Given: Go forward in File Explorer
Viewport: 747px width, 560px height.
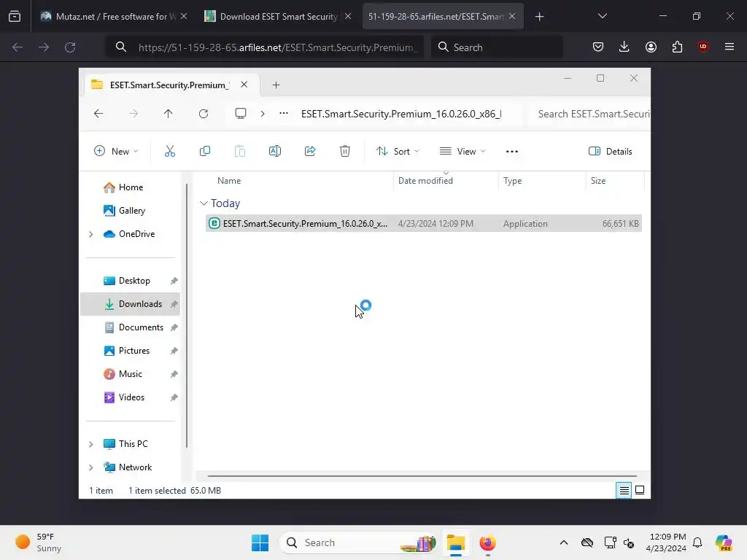Looking at the screenshot, I should (x=133, y=113).
